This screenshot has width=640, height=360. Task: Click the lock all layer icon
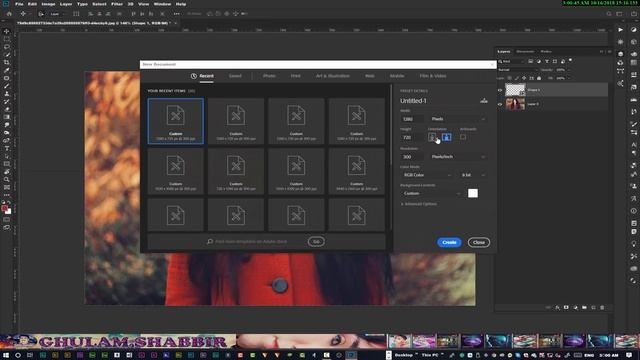pyautogui.click(x=539, y=78)
